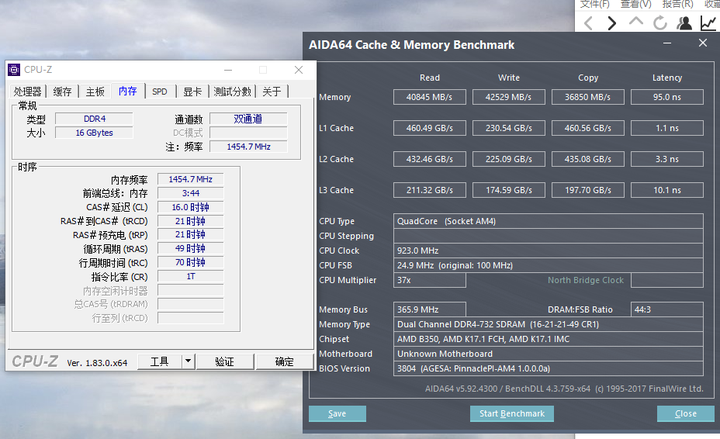Switch to the 主板 tab in CPU-Z

pyautogui.click(x=96, y=91)
